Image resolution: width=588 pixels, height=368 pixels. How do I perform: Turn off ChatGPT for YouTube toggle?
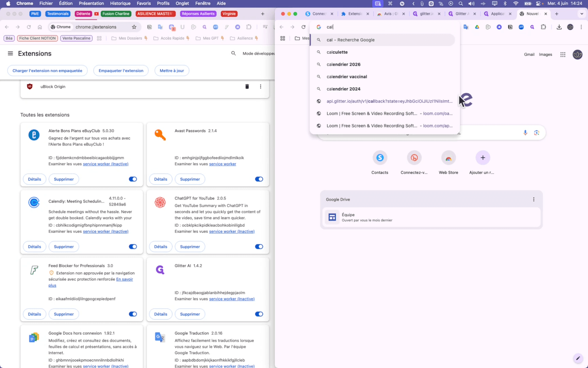click(259, 247)
